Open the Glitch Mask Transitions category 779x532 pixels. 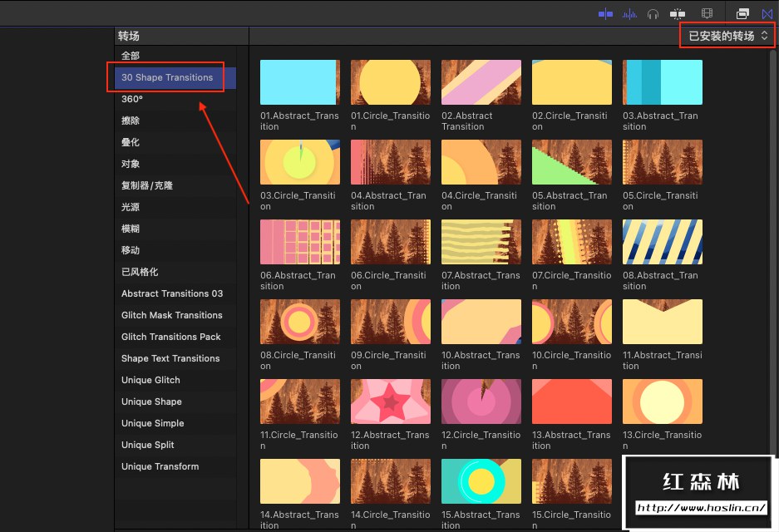click(x=171, y=315)
